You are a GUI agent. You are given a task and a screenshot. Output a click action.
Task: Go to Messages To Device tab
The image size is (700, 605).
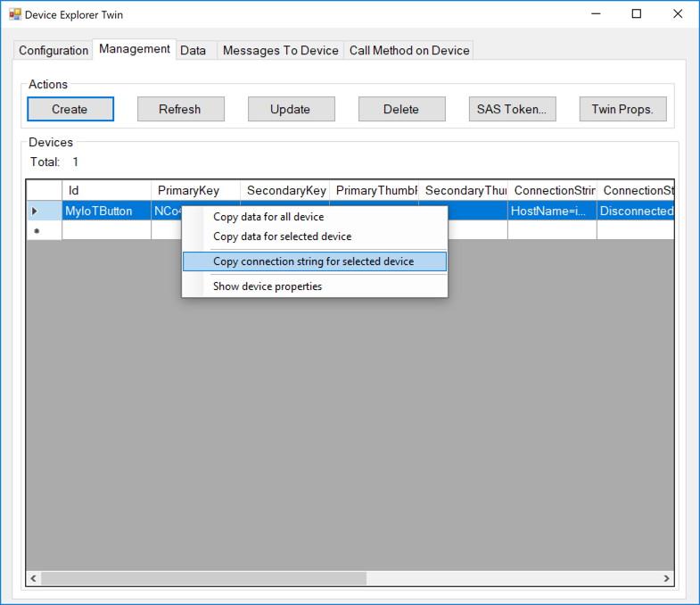coord(280,50)
